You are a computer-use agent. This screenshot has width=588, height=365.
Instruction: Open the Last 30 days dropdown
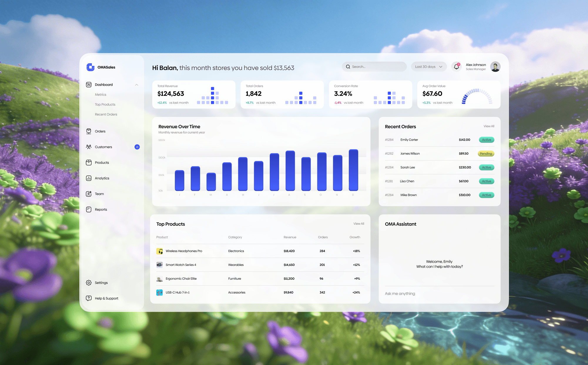pos(429,67)
